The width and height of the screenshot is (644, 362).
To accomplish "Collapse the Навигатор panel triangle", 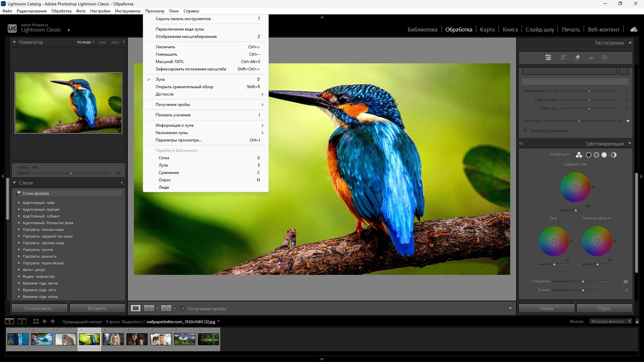I will [x=14, y=42].
